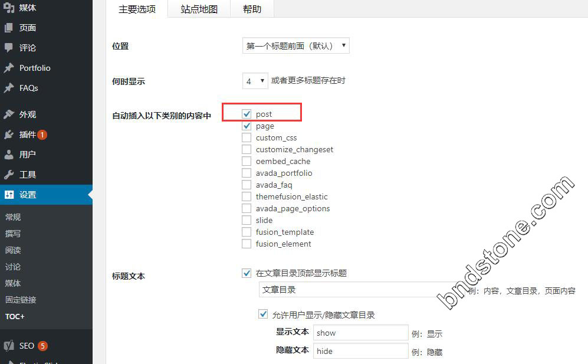Switch to the 主要选项 tab
The width and height of the screenshot is (588, 364).
pyautogui.click(x=137, y=9)
